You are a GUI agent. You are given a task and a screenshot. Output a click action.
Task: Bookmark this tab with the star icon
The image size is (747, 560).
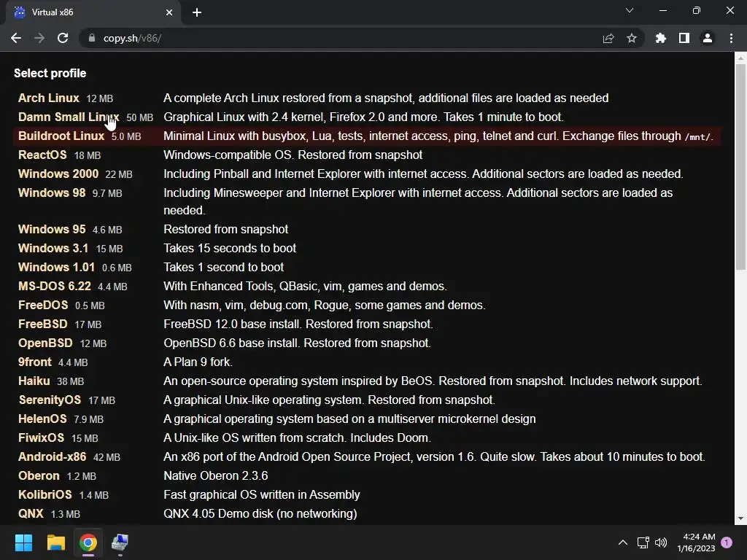click(x=632, y=38)
